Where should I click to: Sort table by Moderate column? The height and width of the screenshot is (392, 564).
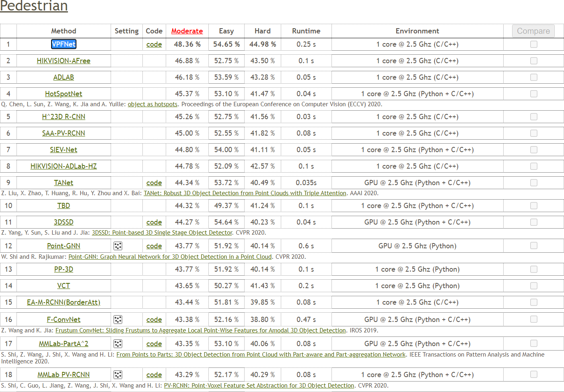pyautogui.click(x=187, y=31)
